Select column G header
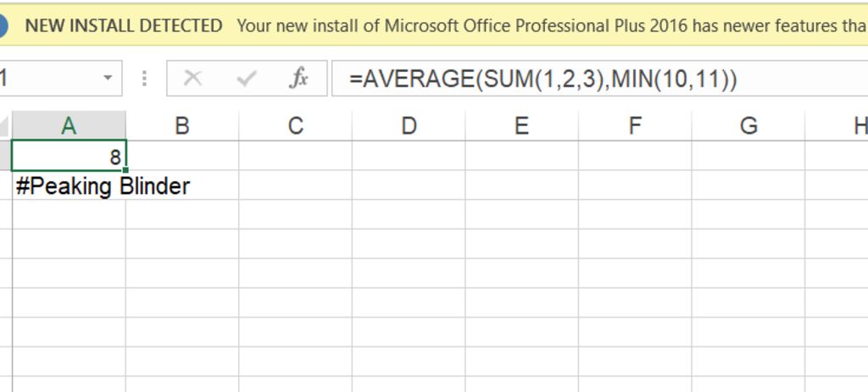The width and height of the screenshot is (868, 392). click(748, 126)
